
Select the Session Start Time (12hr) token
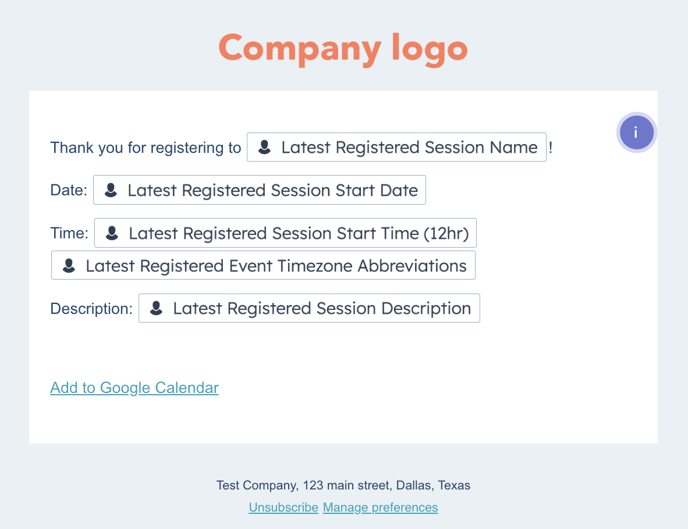pyautogui.click(x=297, y=233)
